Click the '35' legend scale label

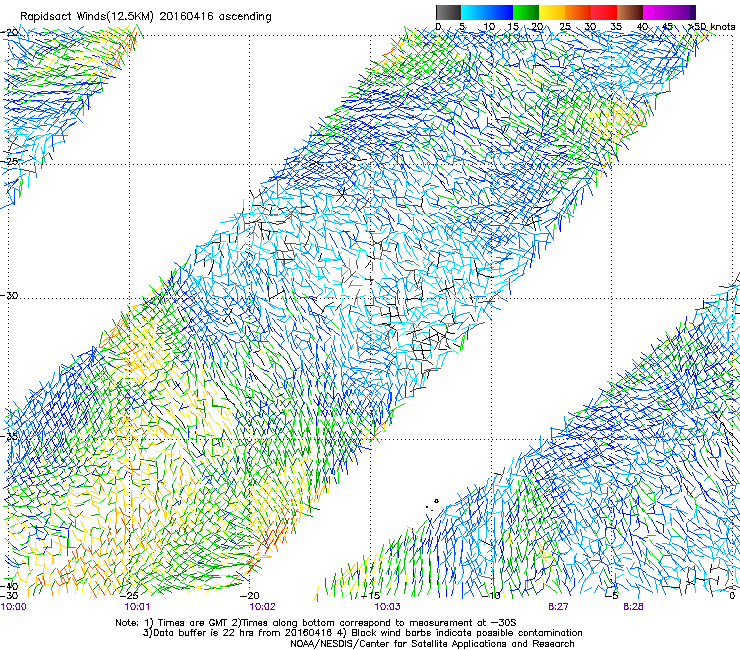point(616,27)
